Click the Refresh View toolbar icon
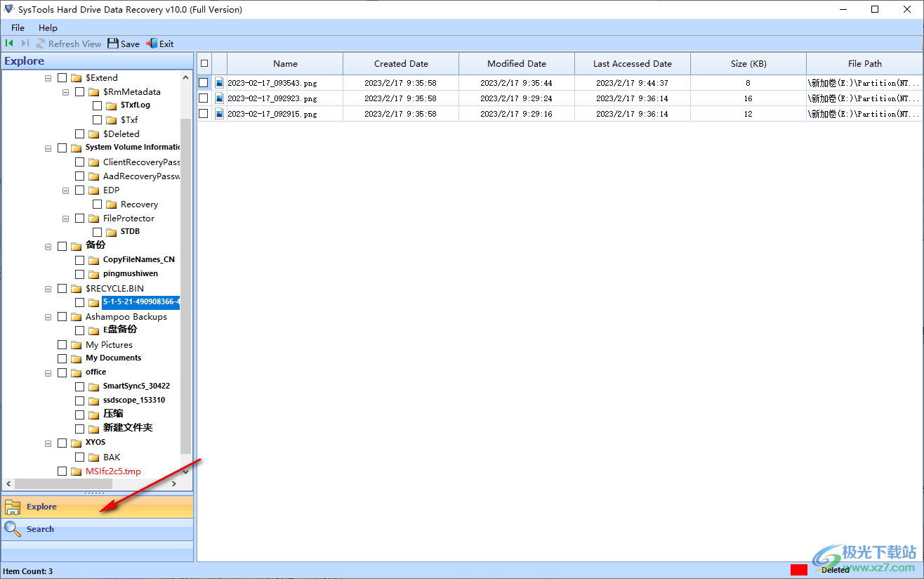 (41, 44)
